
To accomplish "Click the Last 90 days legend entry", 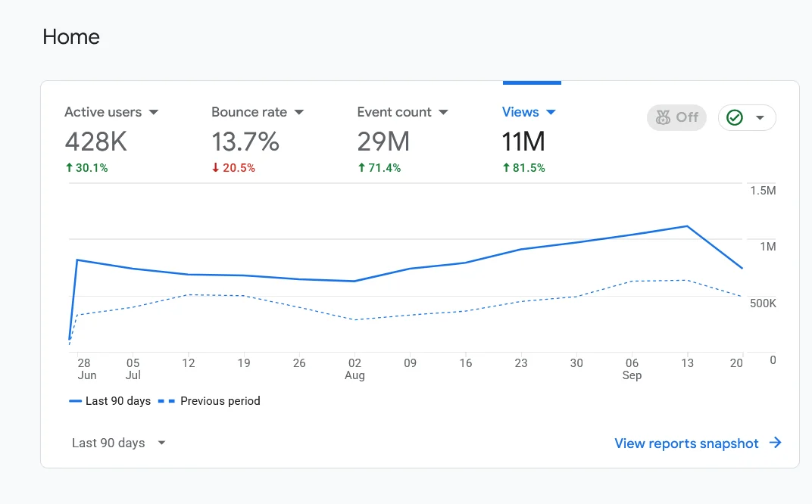I will [110, 401].
